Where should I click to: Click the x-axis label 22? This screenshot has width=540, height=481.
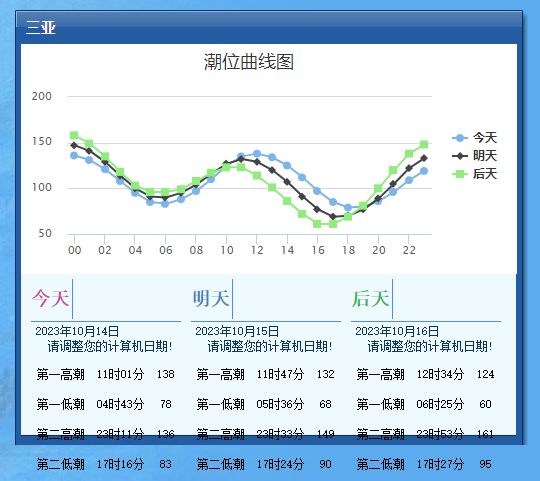[409, 250]
